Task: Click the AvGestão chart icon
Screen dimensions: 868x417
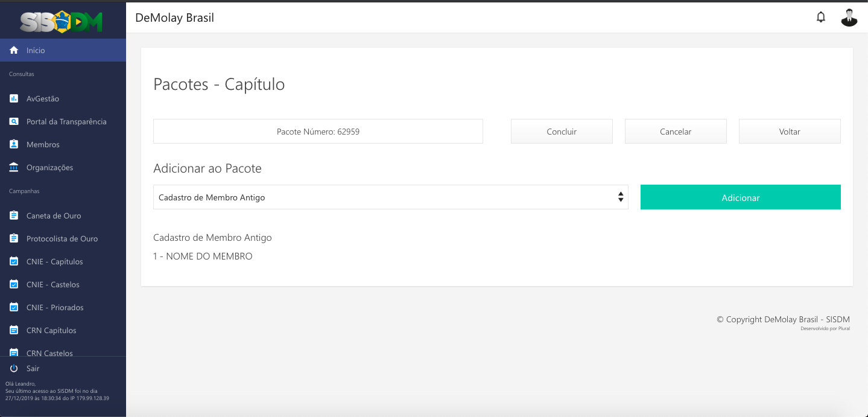Action: [x=14, y=98]
